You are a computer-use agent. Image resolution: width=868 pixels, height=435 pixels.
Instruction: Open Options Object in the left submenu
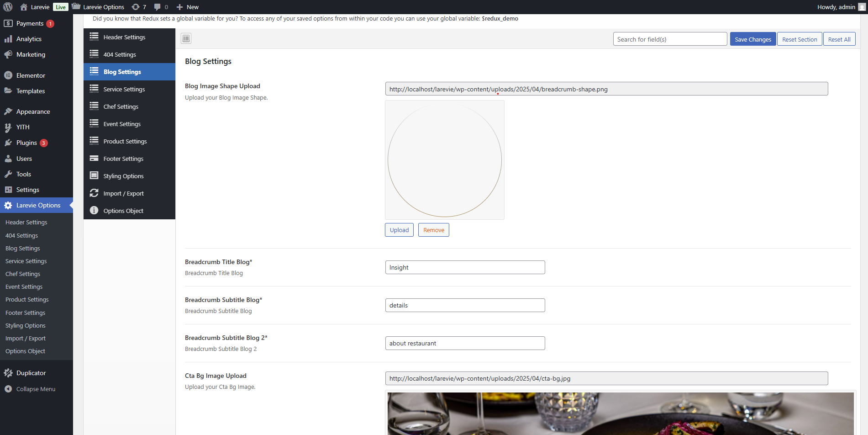pos(25,351)
